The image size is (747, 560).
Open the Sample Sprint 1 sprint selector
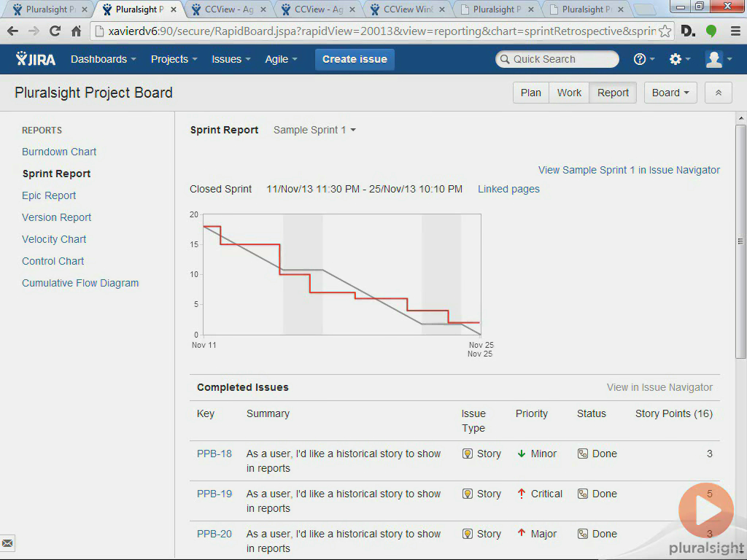point(314,130)
